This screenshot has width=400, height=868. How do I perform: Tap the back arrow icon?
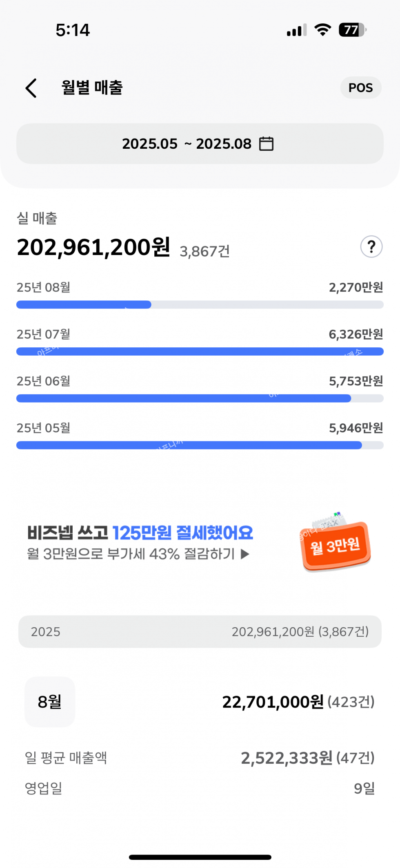click(31, 88)
